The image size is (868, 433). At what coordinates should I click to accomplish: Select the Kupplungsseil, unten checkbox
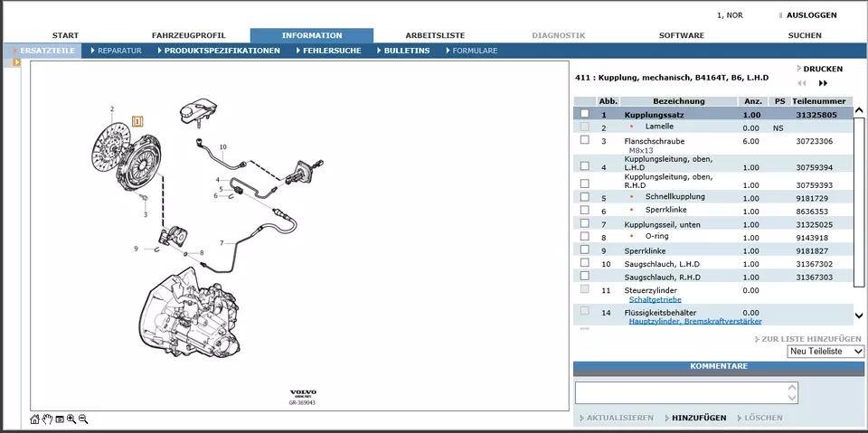point(584,223)
